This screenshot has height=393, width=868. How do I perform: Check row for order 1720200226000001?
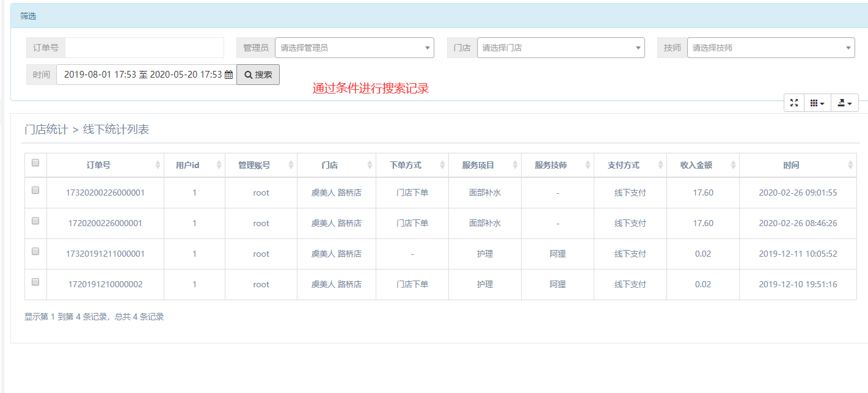(35, 221)
